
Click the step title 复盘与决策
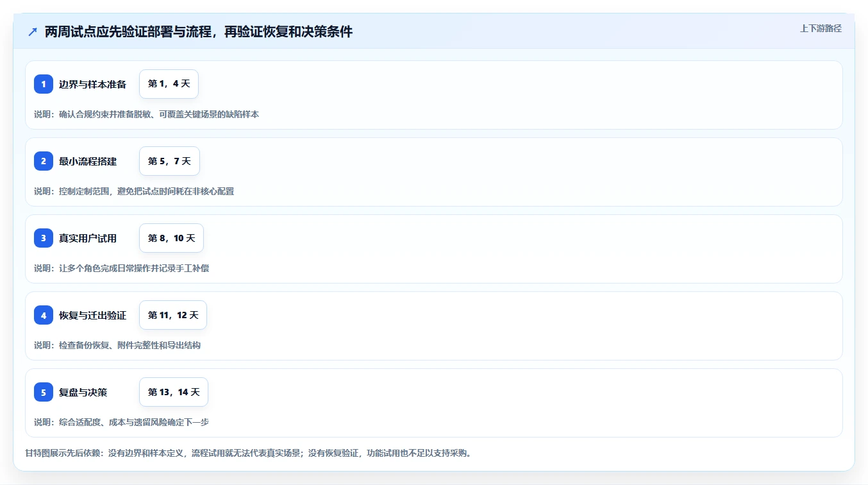[83, 392]
